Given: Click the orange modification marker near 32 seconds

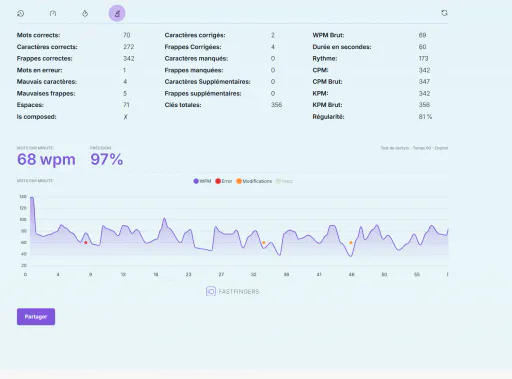Looking at the screenshot, I should pos(264,243).
